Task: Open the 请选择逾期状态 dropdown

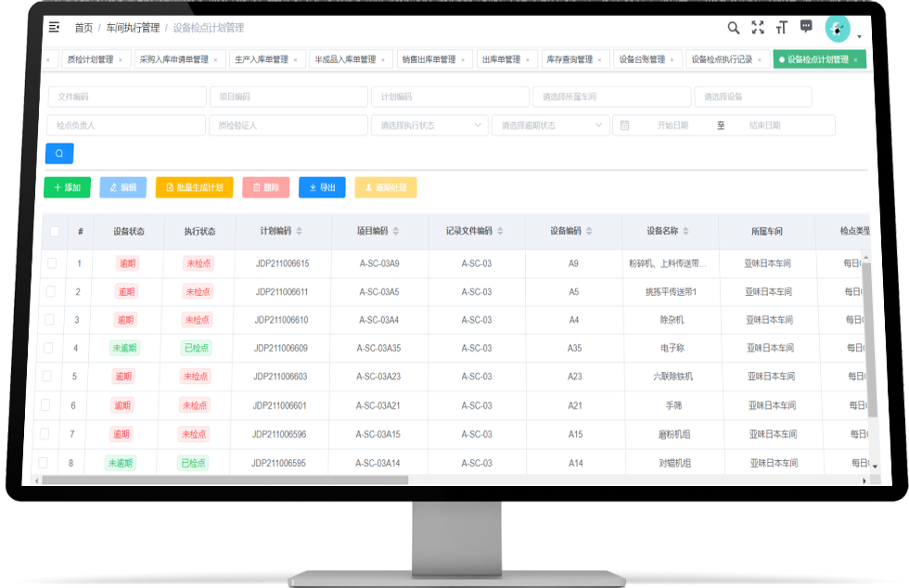Action: [550, 125]
